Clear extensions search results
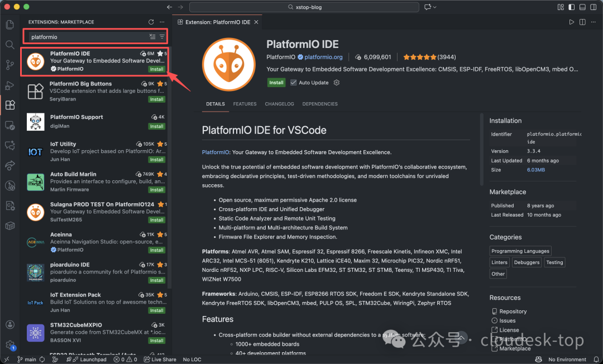This screenshot has height=364, width=603. [152, 37]
